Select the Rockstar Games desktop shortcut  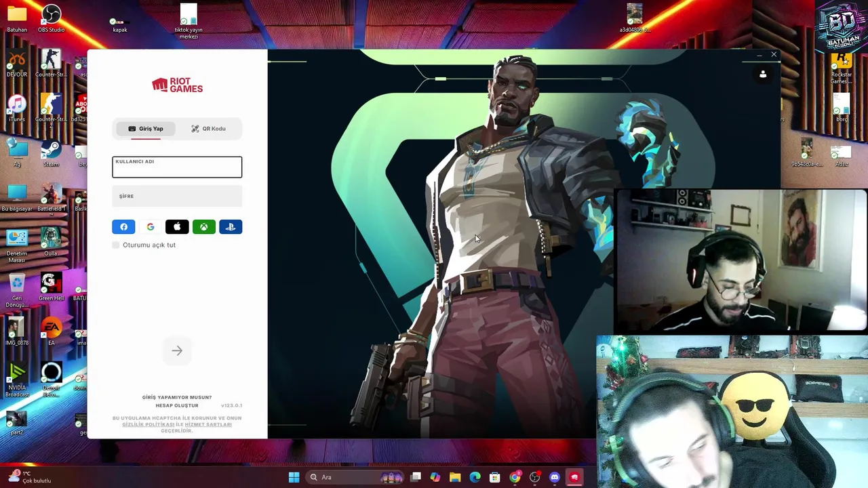click(x=842, y=68)
